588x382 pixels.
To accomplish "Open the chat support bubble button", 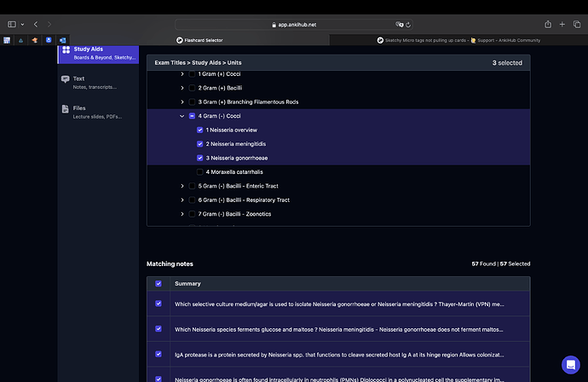I will coord(571,365).
